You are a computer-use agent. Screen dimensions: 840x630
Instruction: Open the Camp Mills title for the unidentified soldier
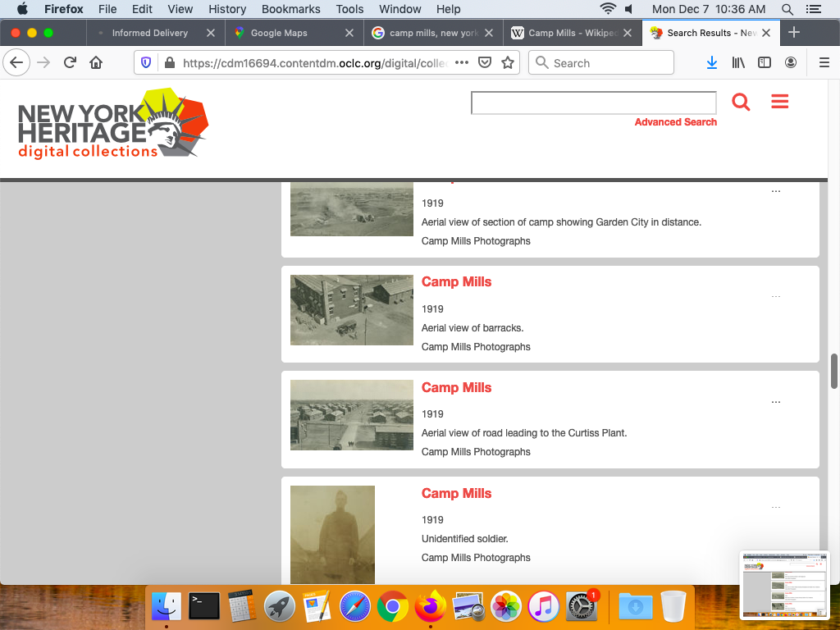tap(456, 493)
